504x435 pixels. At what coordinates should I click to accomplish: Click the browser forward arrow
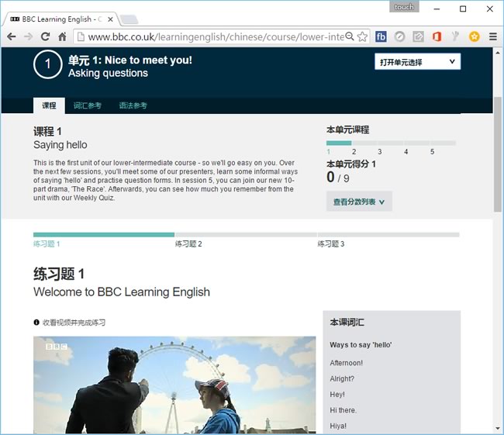[28, 36]
